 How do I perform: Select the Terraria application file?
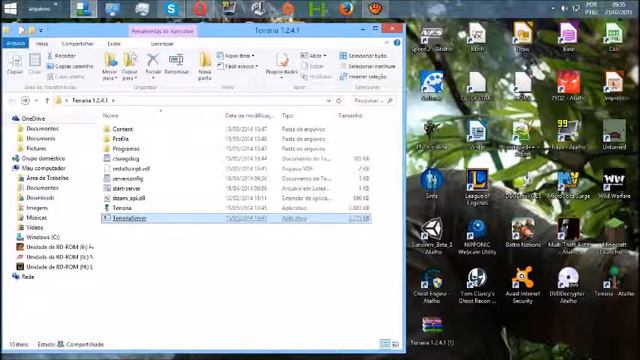[122, 208]
